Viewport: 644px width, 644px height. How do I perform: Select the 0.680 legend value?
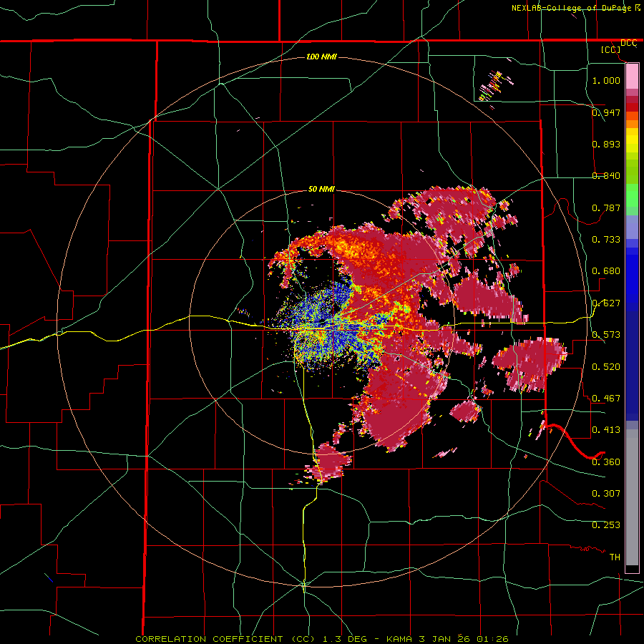click(606, 270)
